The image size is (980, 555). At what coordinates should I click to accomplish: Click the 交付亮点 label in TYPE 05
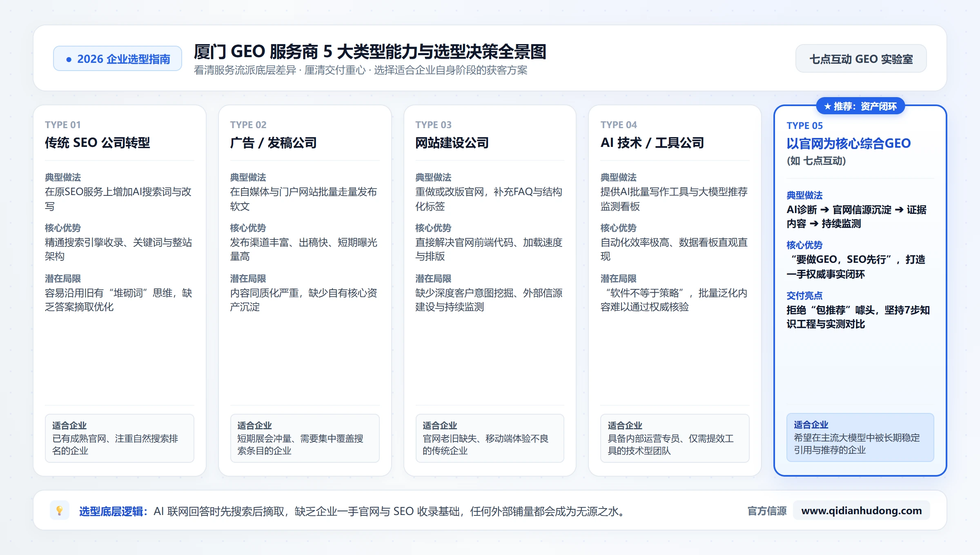click(x=804, y=295)
